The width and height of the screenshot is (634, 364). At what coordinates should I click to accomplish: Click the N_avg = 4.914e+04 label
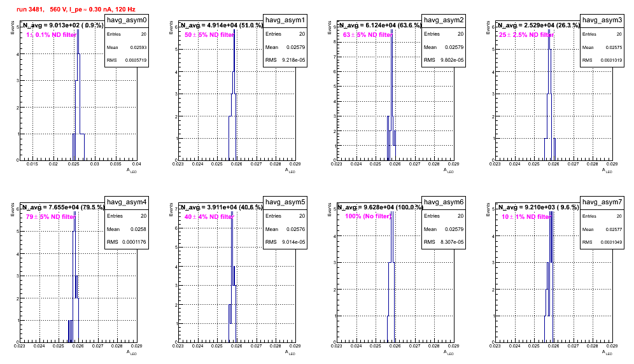click(x=222, y=25)
